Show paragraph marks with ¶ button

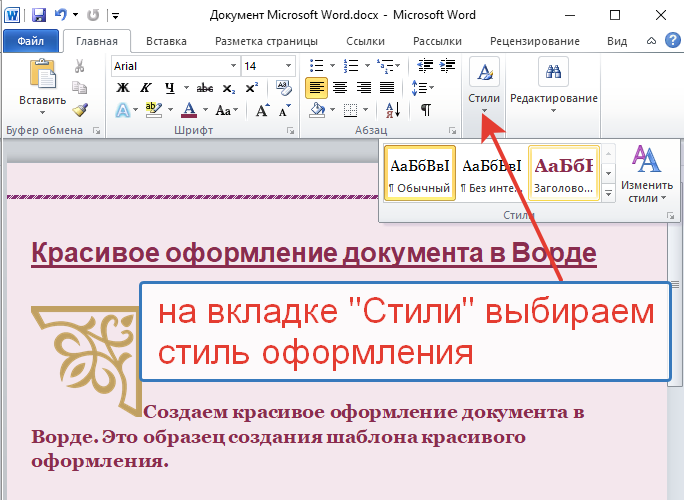[426, 110]
